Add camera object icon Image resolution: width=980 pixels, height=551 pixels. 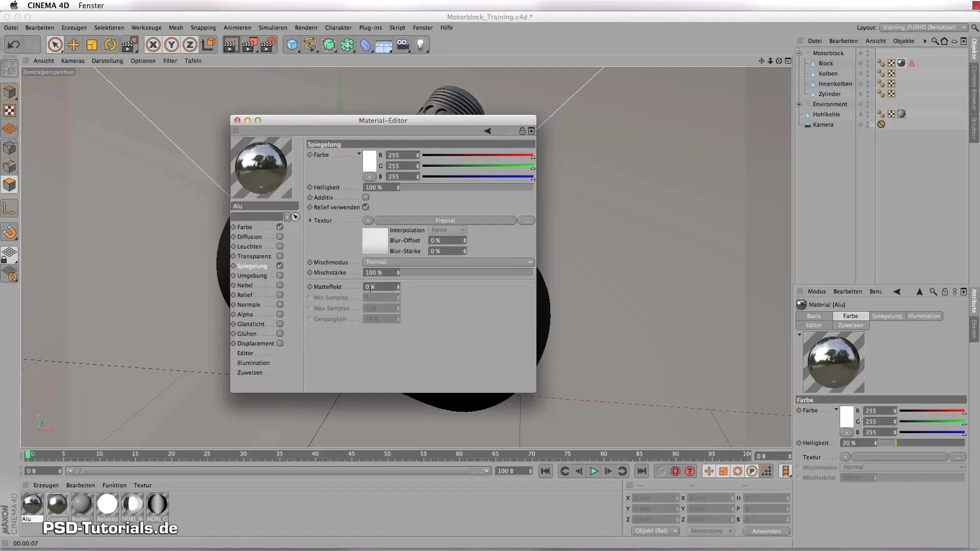(402, 45)
